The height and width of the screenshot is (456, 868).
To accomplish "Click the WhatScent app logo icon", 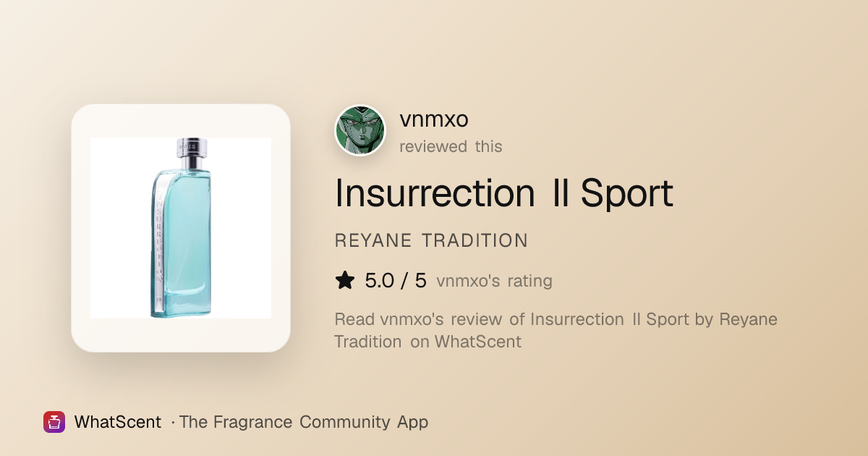I will [54, 422].
